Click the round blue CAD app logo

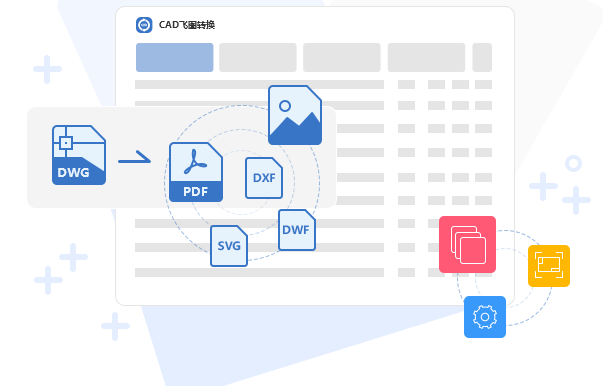(144, 25)
